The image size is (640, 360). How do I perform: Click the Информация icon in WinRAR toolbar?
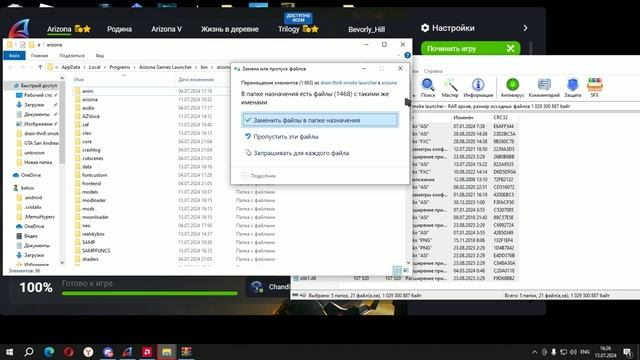478,87
